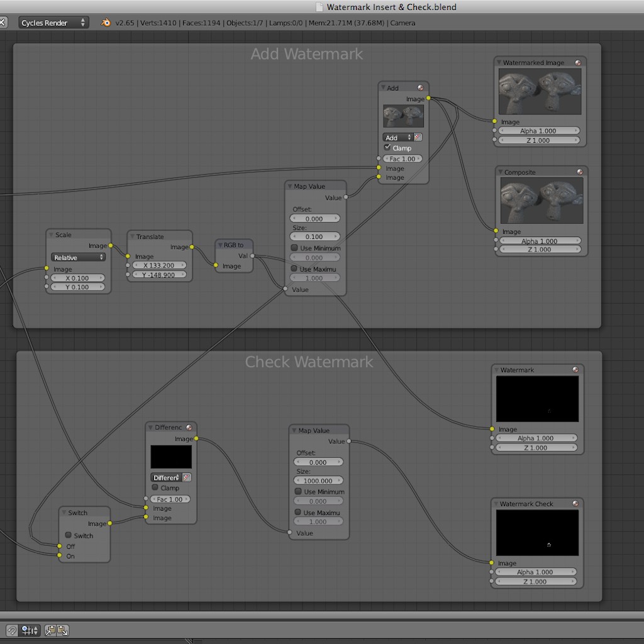Open the snap element type selector
Image resolution: width=644 pixels, height=644 pixels.
(x=30, y=630)
